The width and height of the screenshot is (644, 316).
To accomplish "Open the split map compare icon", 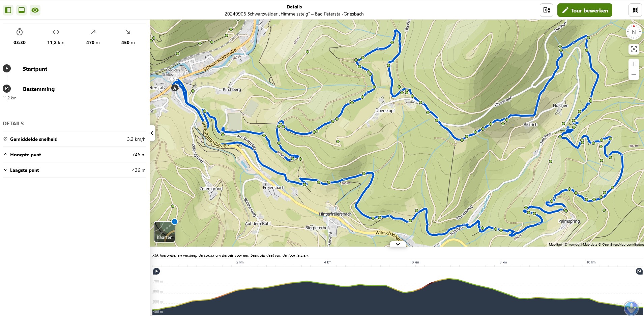I will click(x=547, y=10).
